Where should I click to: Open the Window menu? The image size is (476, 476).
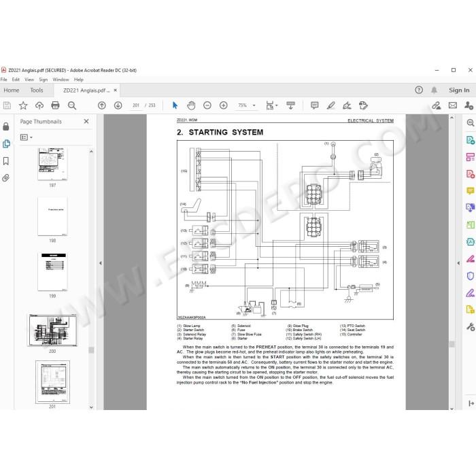[x=61, y=80]
